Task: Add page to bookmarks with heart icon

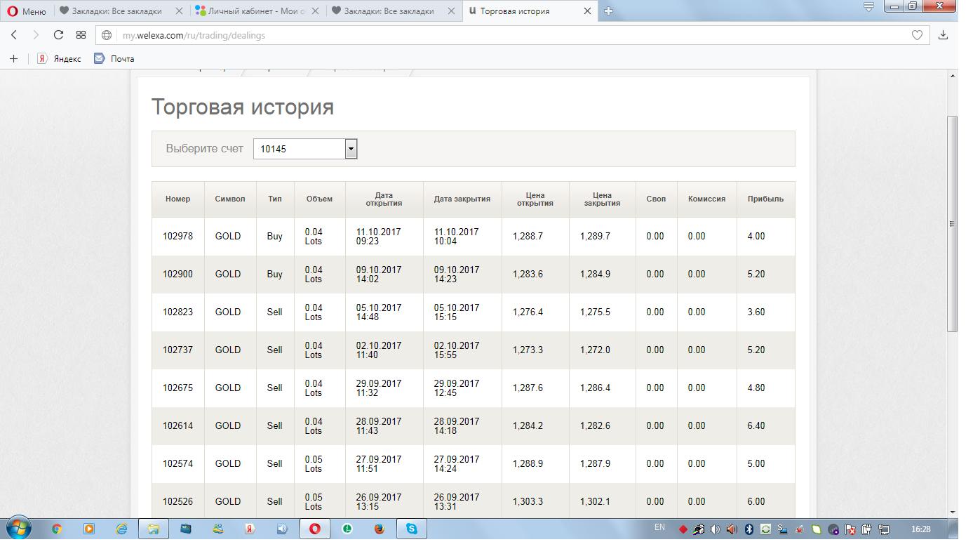Action: tap(916, 35)
